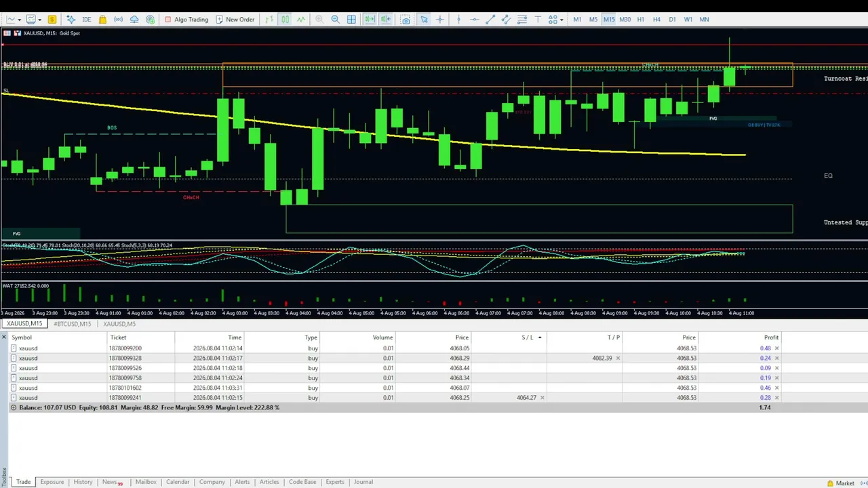Open the IDE MetaEditor button
This screenshot has height=488, width=868.
[x=86, y=19]
